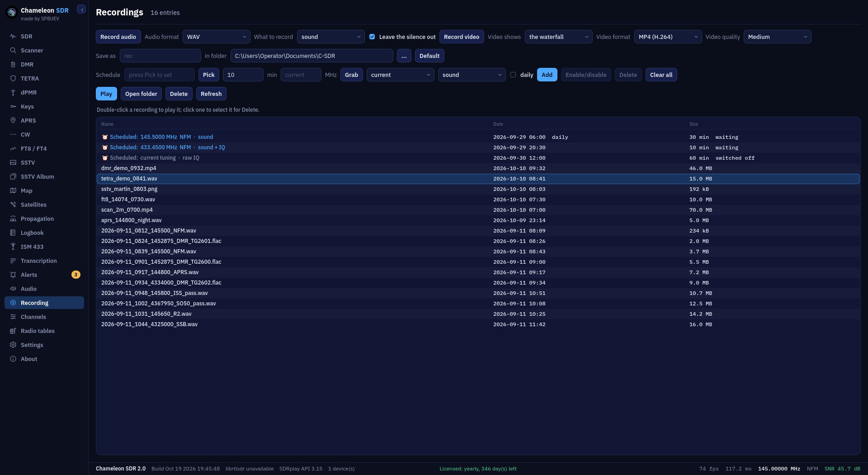The width and height of the screenshot is (868, 475).
Task: Click the Map icon in sidebar
Action: tap(13, 191)
